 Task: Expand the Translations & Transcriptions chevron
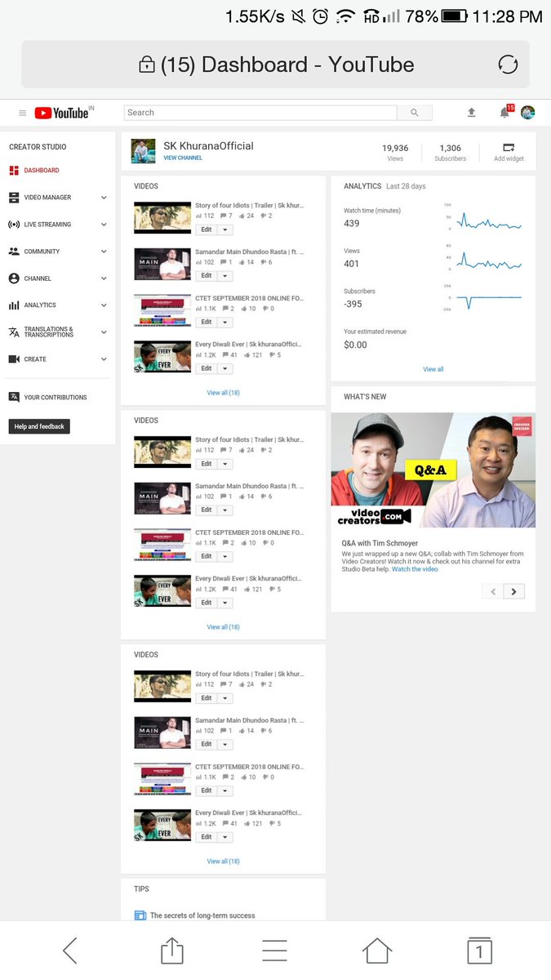click(x=104, y=332)
